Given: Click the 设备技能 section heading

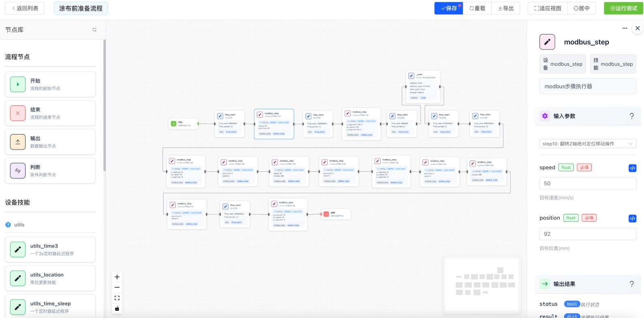Looking at the screenshot, I should pos(17,202).
